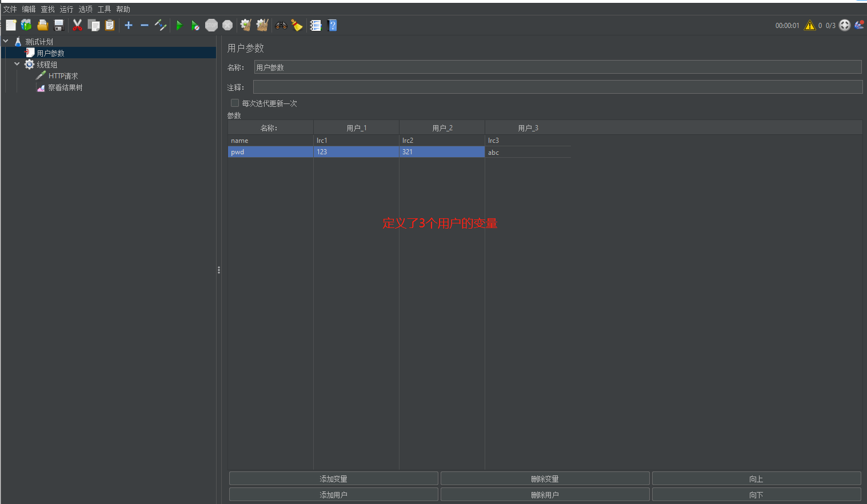Click the 用户_3 column header
The image size is (867, 504).
(528, 127)
